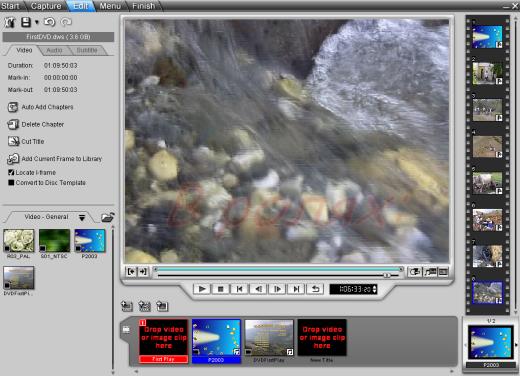Click the Delete Chapter icon

pyautogui.click(x=13, y=124)
